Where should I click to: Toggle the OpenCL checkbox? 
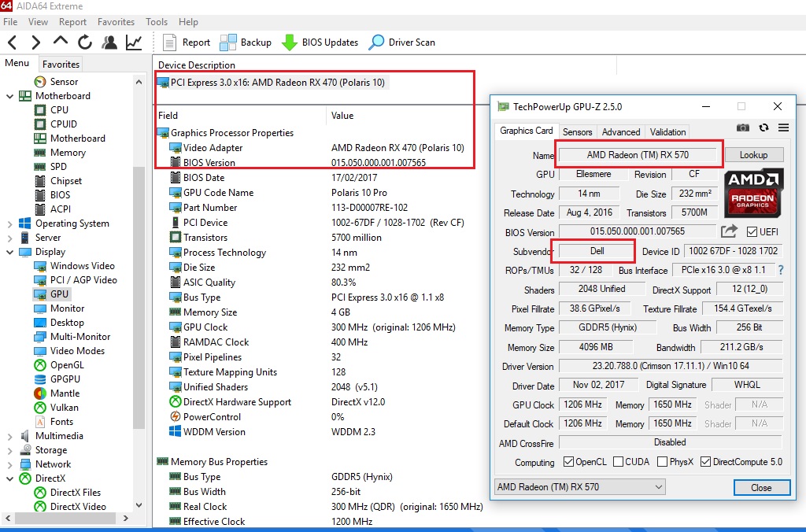click(568, 462)
